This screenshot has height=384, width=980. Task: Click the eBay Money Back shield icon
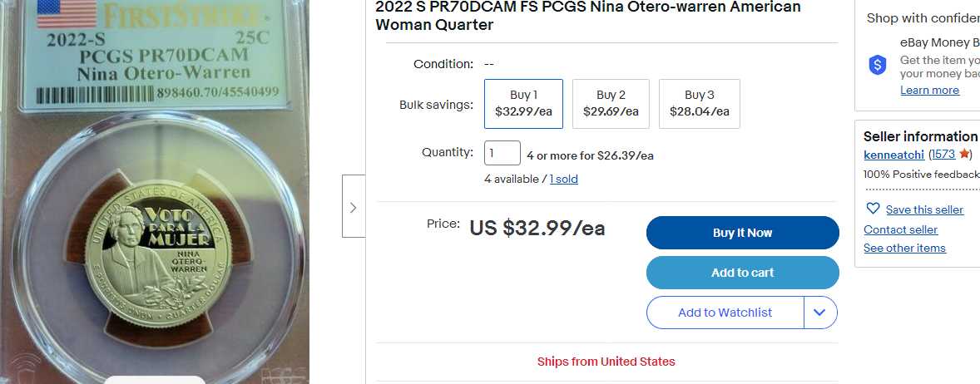coord(877,65)
